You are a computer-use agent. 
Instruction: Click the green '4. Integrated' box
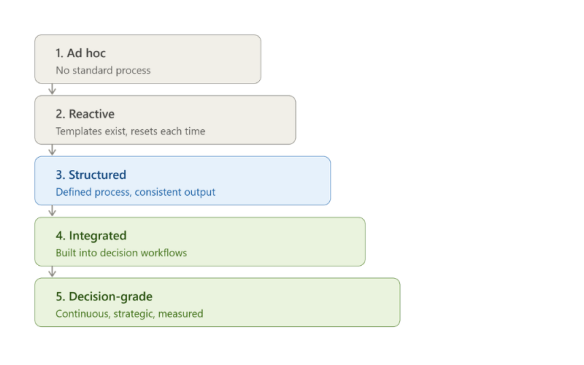[x=200, y=241]
